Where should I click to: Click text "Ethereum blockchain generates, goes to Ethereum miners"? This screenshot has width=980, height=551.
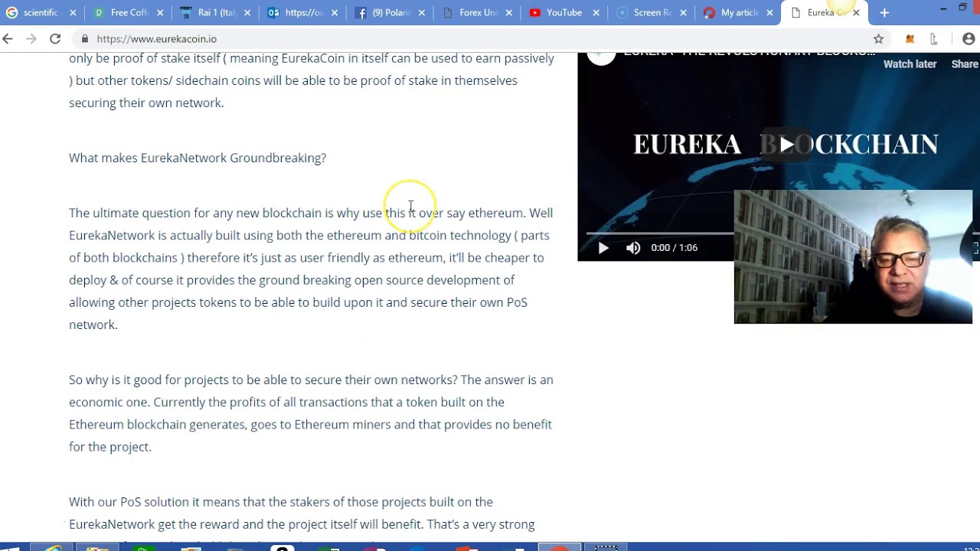tap(230, 424)
